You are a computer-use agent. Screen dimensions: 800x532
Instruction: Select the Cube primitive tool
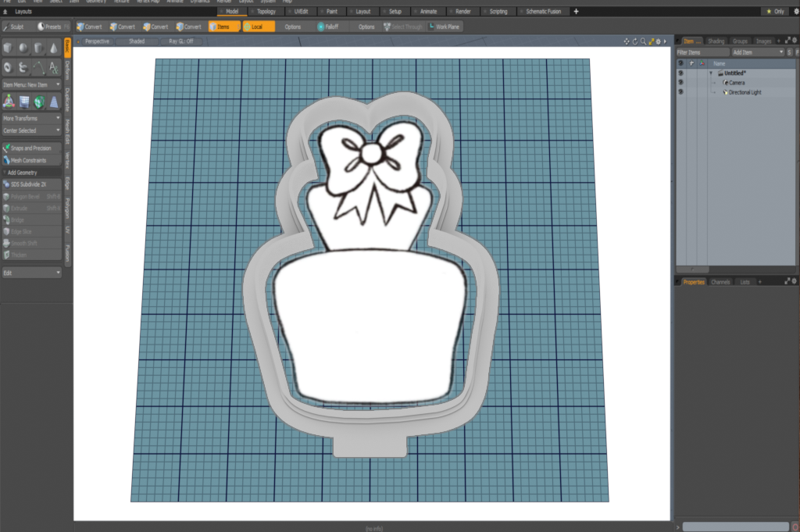click(8, 49)
